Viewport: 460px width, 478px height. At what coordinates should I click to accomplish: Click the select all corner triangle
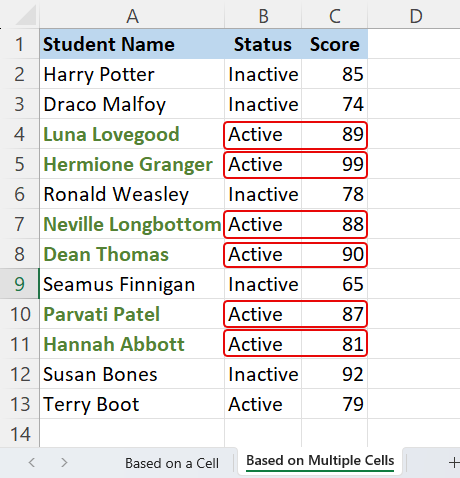26,15
